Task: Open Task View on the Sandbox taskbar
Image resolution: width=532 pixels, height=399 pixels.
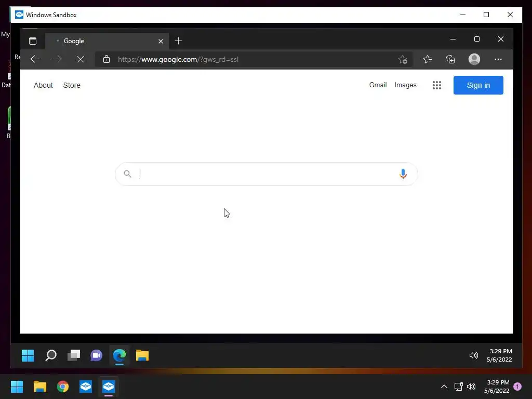Action: point(74,355)
